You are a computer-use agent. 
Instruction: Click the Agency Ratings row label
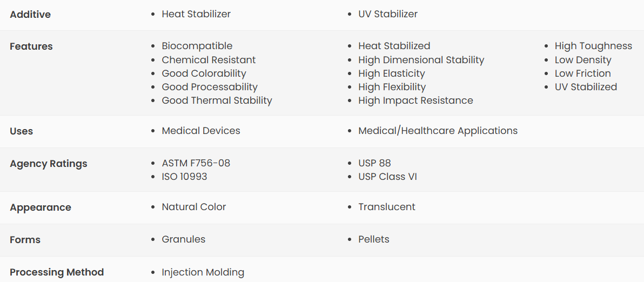[x=49, y=164]
